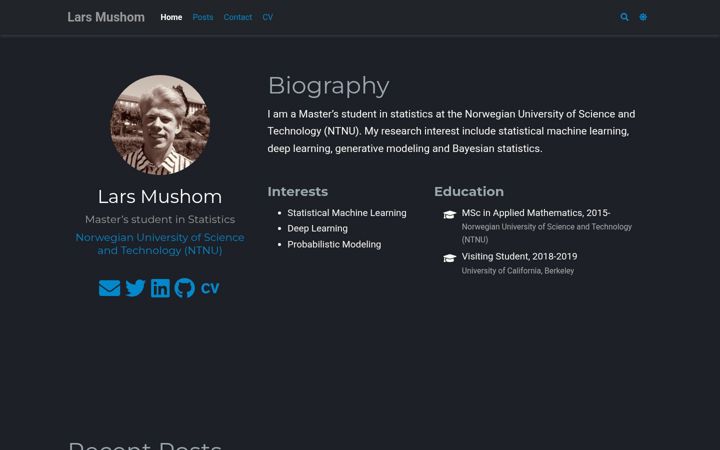This screenshot has height=450, width=720.
Task: Open the email envelope icon
Action: [x=109, y=288]
